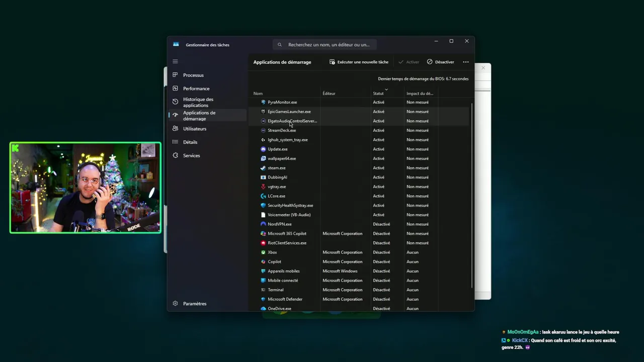
Task: Click the Update.exe Discord icon
Action: (263, 149)
